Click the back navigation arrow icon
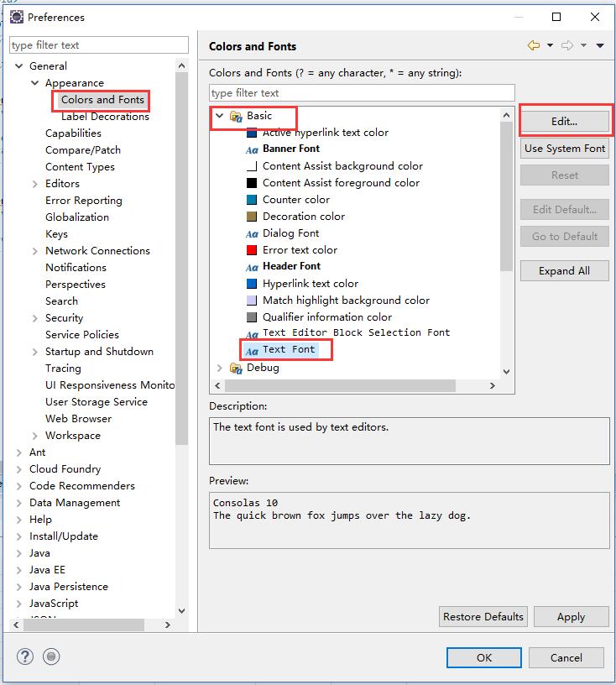Screen dimensions: 616x685 533,45
